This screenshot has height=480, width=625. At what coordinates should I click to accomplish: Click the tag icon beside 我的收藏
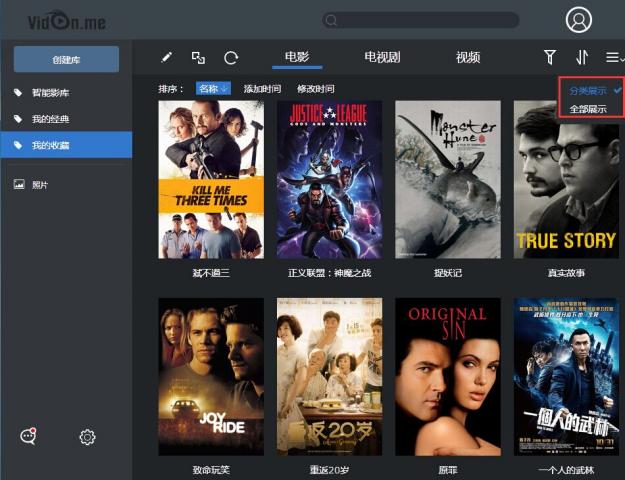18,145
